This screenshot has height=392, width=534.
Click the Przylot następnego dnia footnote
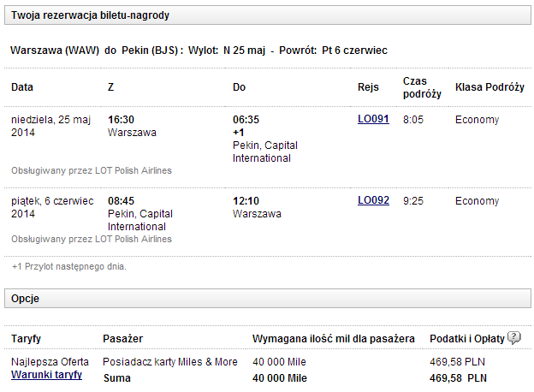(69, 266)
